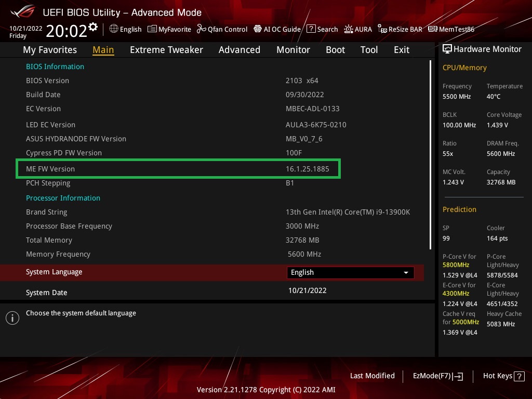Open Qfan Control fan icon
The height and width of the screenshot is (399, 532).
(201, 29)
